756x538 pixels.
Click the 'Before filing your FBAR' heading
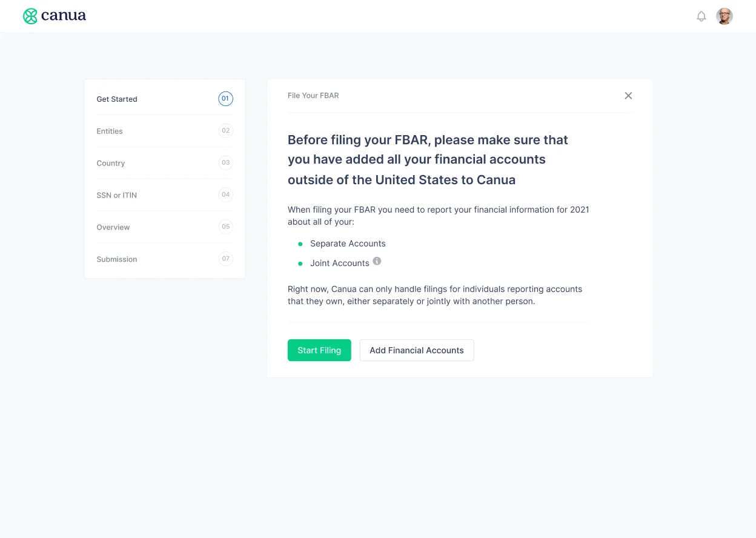[x=428, y=160]
